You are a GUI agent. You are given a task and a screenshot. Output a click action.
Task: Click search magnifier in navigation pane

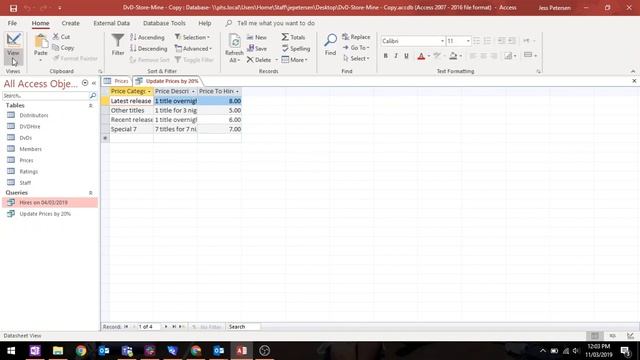[93, 96]
